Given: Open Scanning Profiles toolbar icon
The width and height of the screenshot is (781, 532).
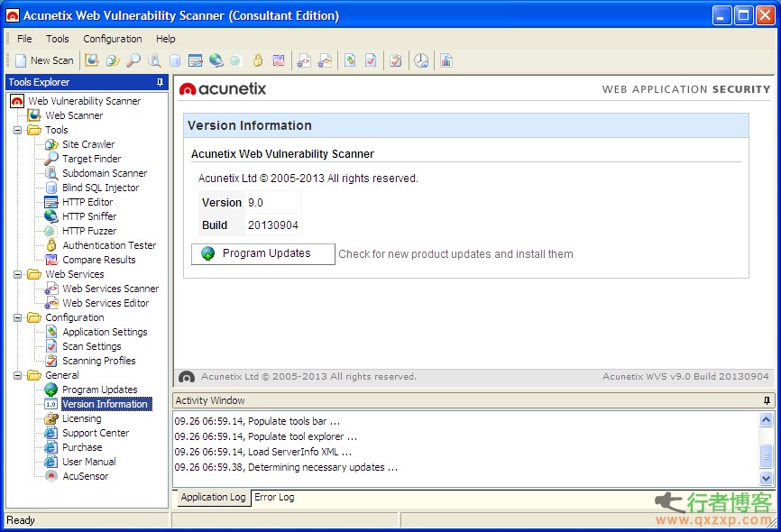Looking at the screenshot, I should pyautogui.click(x=396, y=60).
